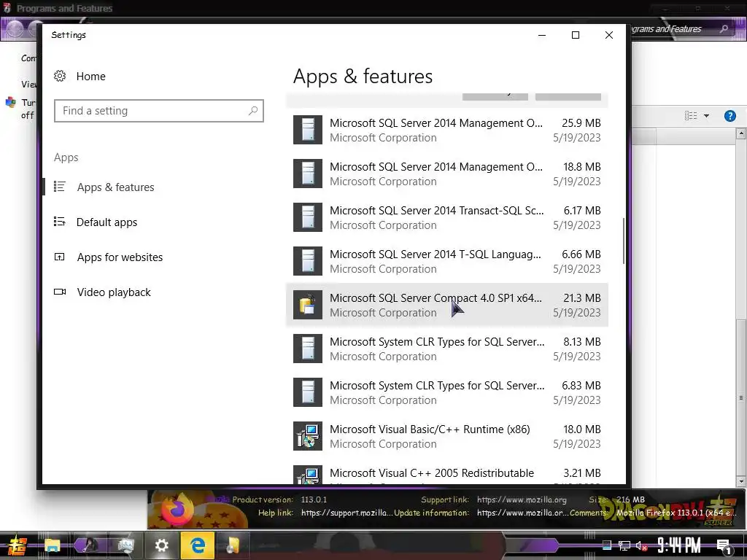Screen dimensions: 747x560
Task: Click the 9:44 PM clock
Action: [679, 545]
